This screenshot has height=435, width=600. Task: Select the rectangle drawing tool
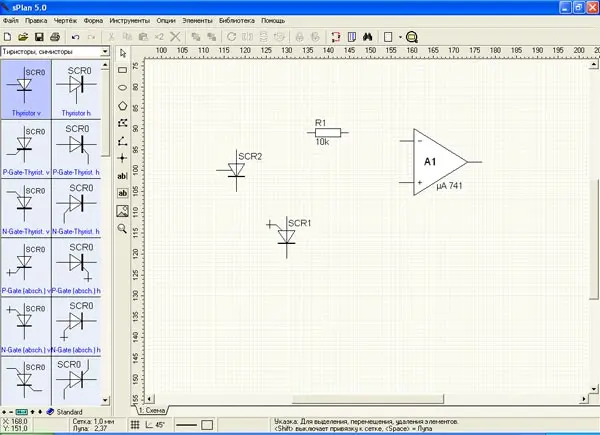[122, 70]
